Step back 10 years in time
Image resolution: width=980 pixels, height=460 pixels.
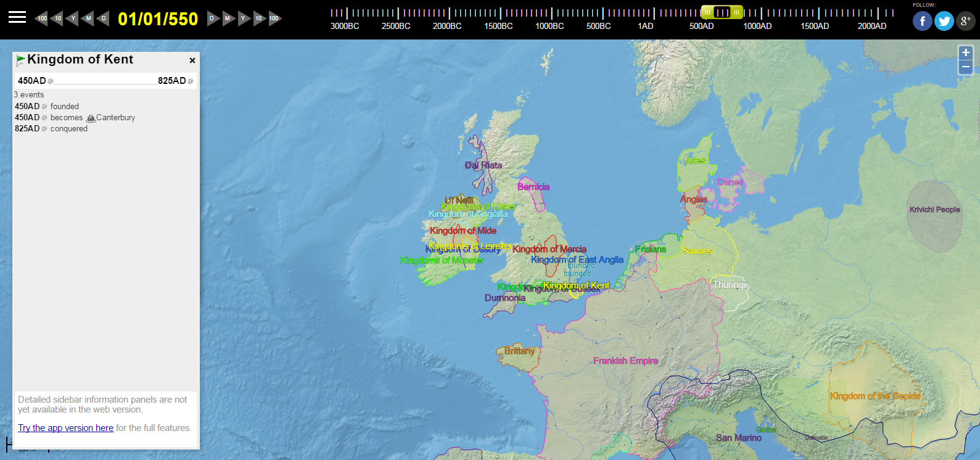57,18
